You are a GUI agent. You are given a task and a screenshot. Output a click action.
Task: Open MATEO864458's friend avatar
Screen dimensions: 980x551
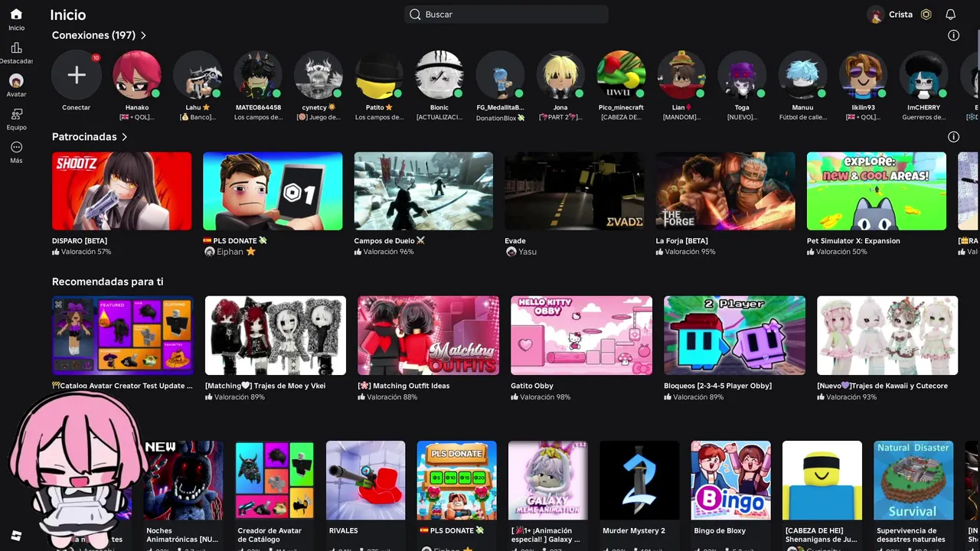point(258,75)
